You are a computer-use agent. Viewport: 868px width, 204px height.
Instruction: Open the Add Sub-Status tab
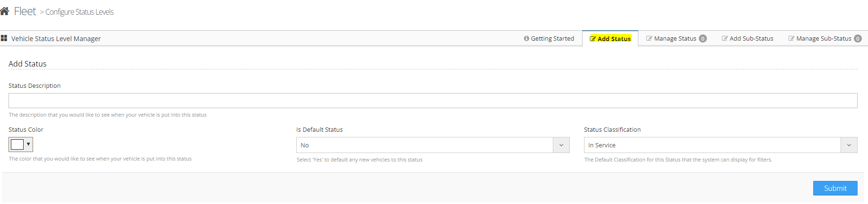[x=751, y=39]
